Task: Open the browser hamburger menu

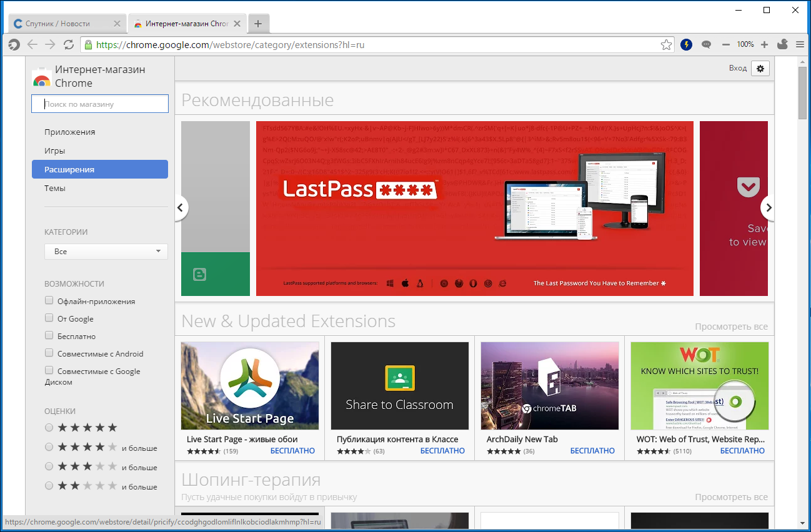Action: [800, 44]
